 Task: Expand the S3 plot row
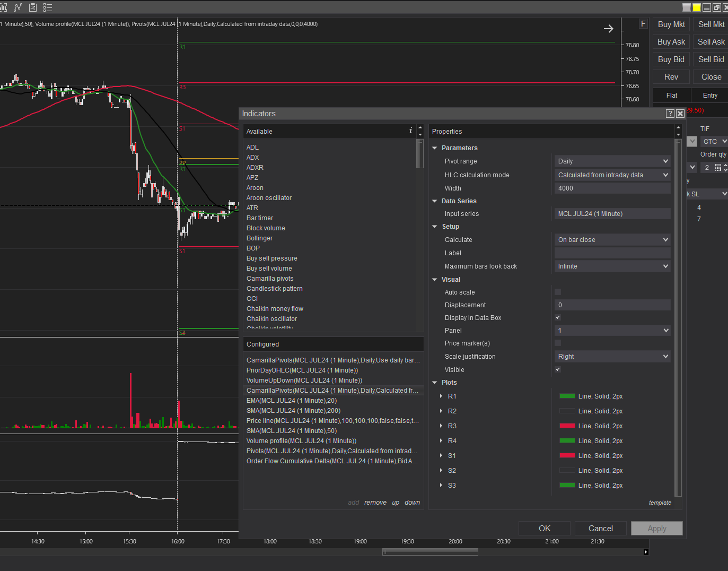coord(441,486)
